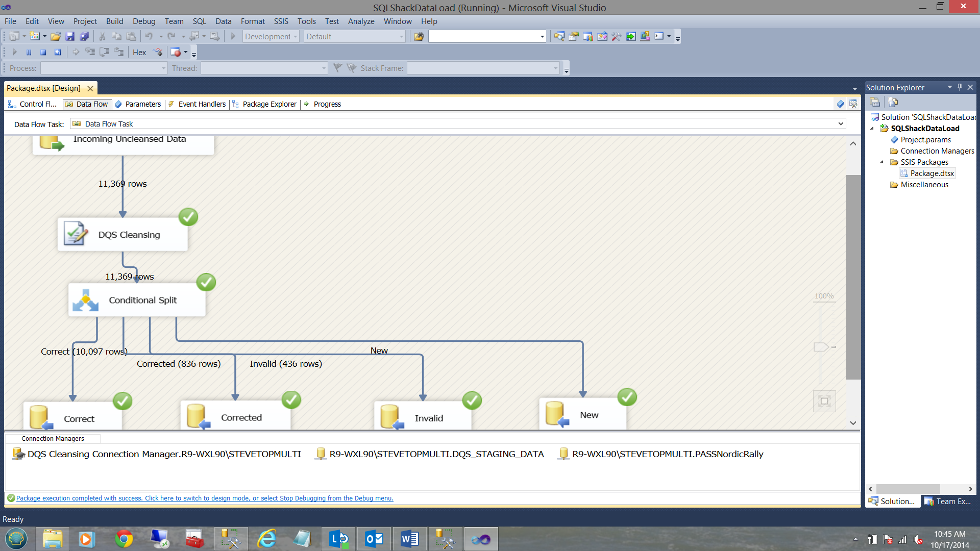Click the Open File icon in toolbar

pos(56,37)
